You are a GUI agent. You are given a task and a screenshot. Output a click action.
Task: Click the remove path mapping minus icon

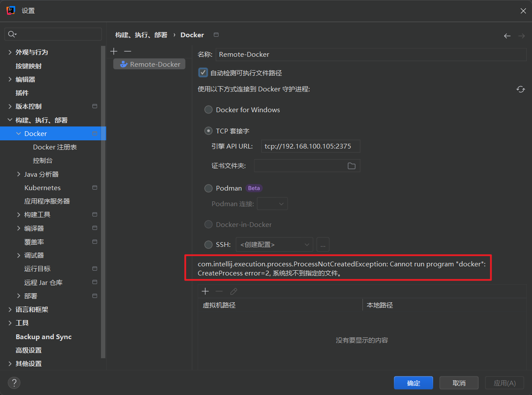(x=219, y=291)
